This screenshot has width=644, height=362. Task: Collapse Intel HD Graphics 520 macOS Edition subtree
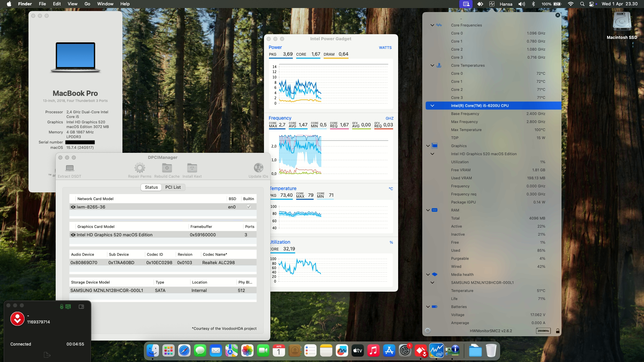(x=432, y=154)
